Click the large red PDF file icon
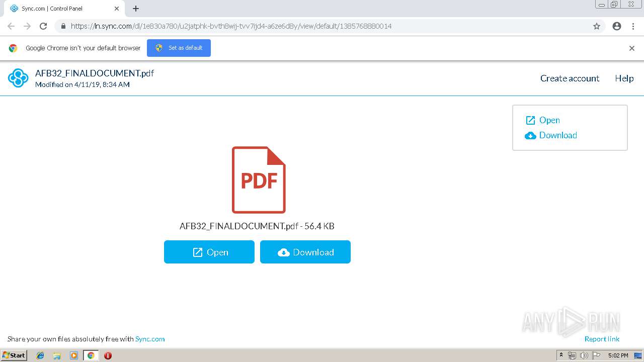 (x=259, y=180)
